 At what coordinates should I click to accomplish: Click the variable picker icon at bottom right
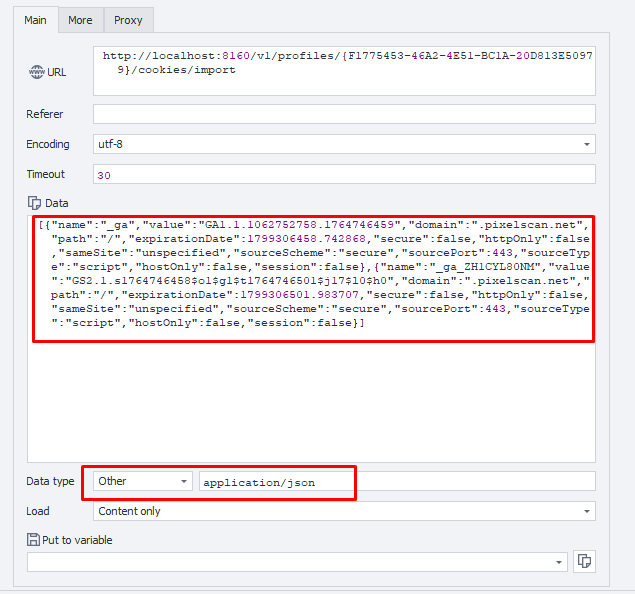click(x=586, y=562)
